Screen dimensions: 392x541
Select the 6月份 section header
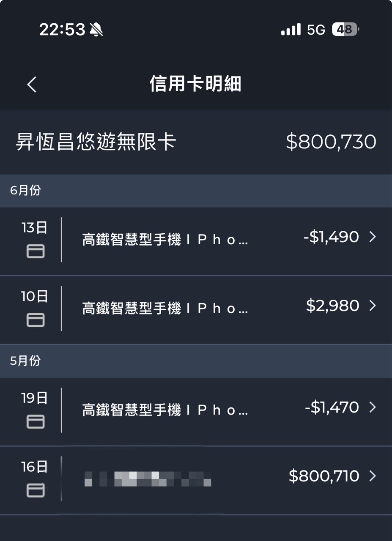click(26, 191)
